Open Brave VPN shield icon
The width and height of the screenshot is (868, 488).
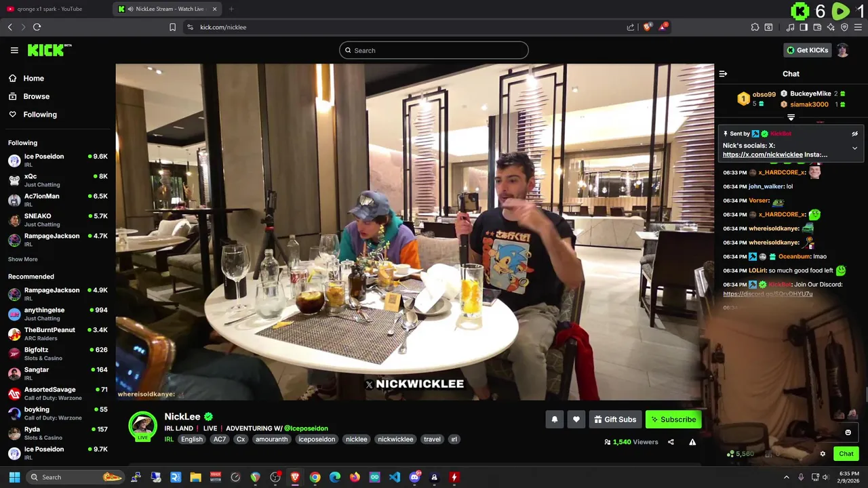844,27
